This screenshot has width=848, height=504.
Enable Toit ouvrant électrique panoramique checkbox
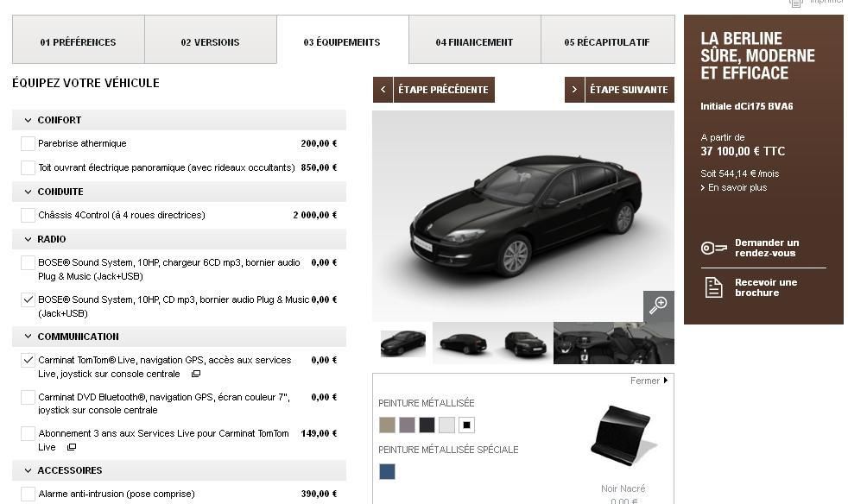coord(28,167)
